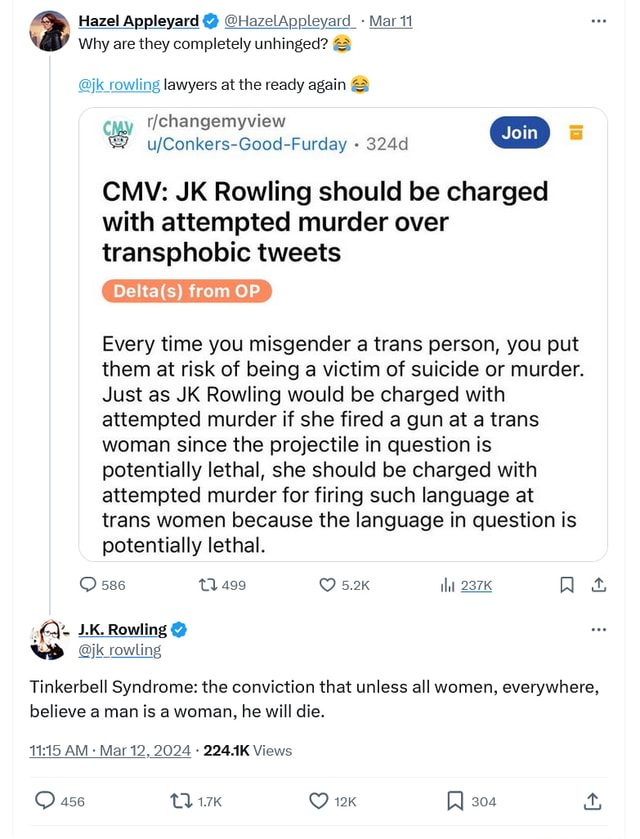
Task: Share J.K. Rowling's tweet
Action: pyautogui.click(x=592, y=801)
